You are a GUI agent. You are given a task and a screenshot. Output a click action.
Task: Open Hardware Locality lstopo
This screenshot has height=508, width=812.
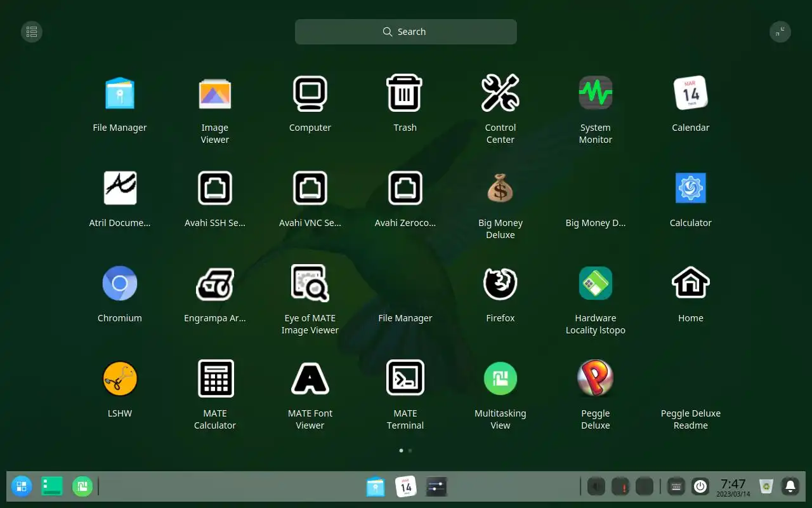596,284
